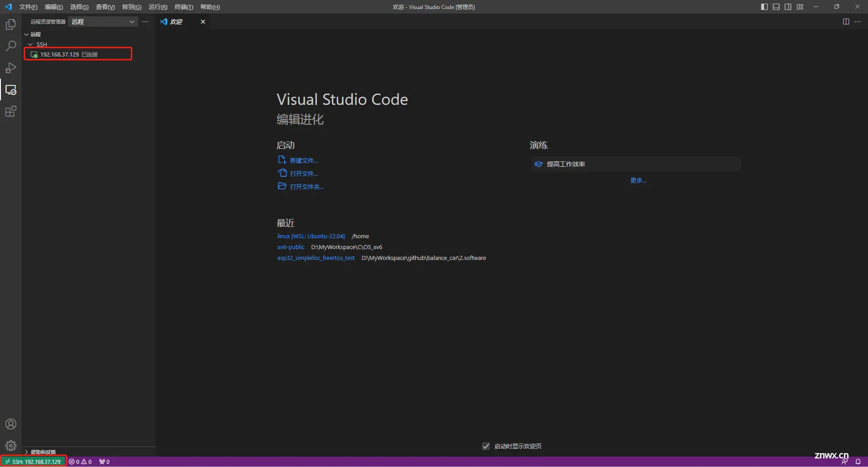868x467 pixels.
Task: Open the Search view in activity bar
Action: (x=11, y=46)
